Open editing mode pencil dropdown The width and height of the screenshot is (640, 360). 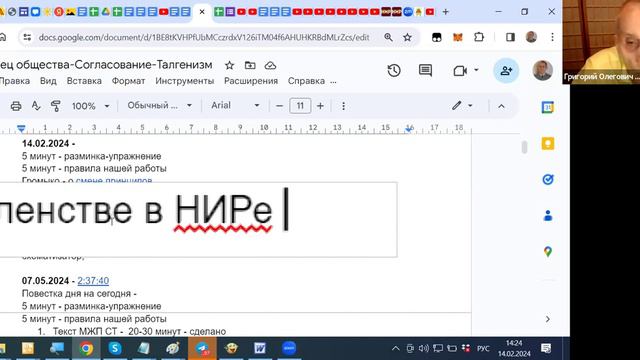click(462, 106)
